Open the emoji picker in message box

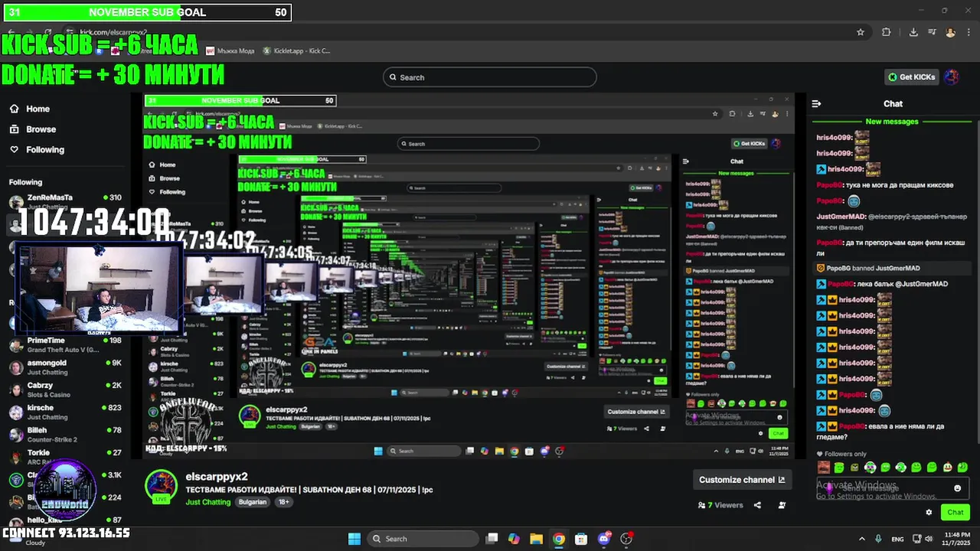tap(957, 488)
